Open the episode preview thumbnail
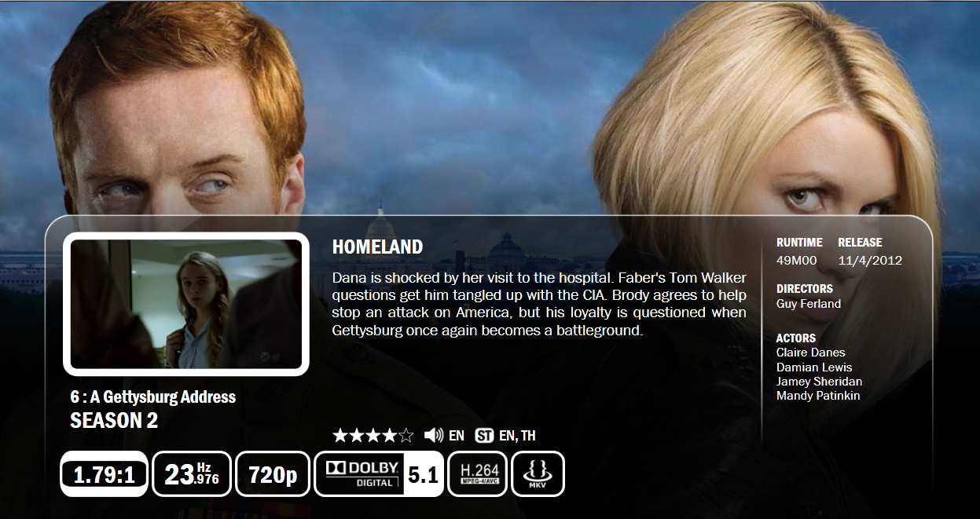The width and height of the screenshot is (980, 519). tap(185, 304)
